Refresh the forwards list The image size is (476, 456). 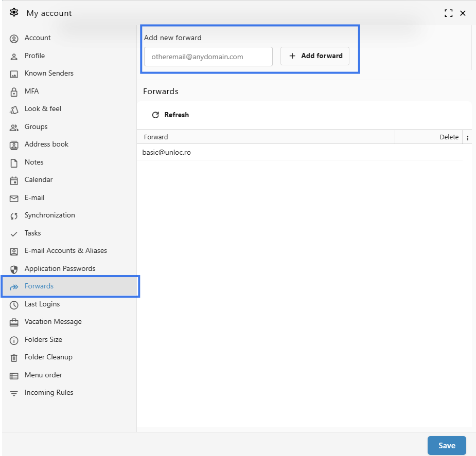[170, 115]
